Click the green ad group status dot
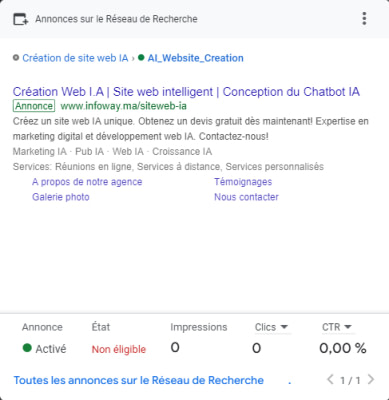Viewport: 389px width, 400px height. tap(141, 58)
